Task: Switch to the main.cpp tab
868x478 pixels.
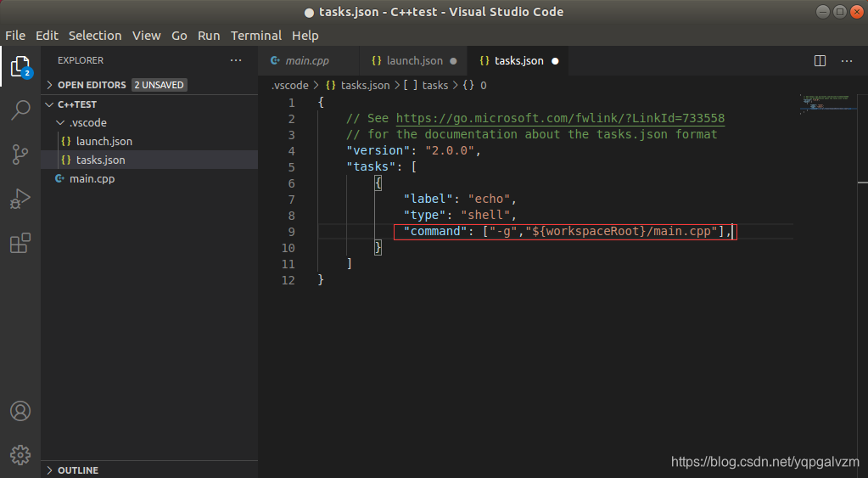Action: coord(308,61)
